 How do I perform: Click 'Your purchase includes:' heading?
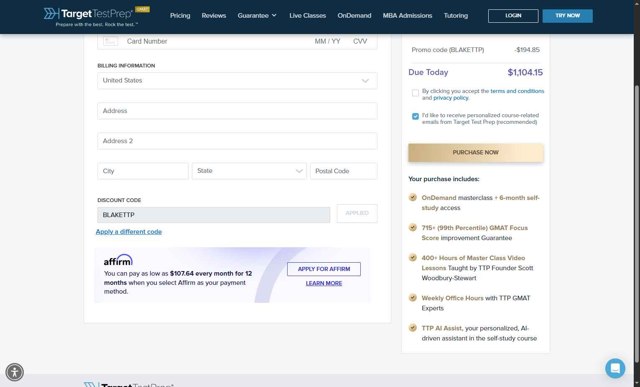pos(444,179)
